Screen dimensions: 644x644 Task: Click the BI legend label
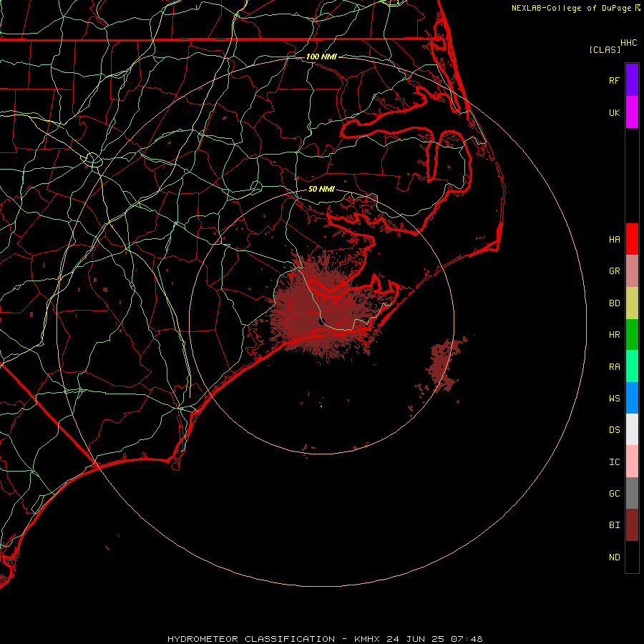[x=614, y=525]
